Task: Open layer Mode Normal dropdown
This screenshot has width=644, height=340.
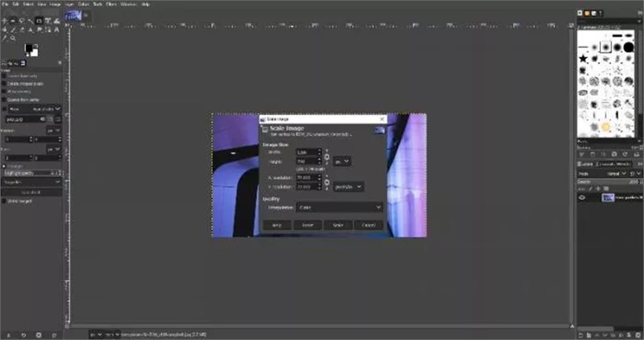Action: (x=601, y=174)
